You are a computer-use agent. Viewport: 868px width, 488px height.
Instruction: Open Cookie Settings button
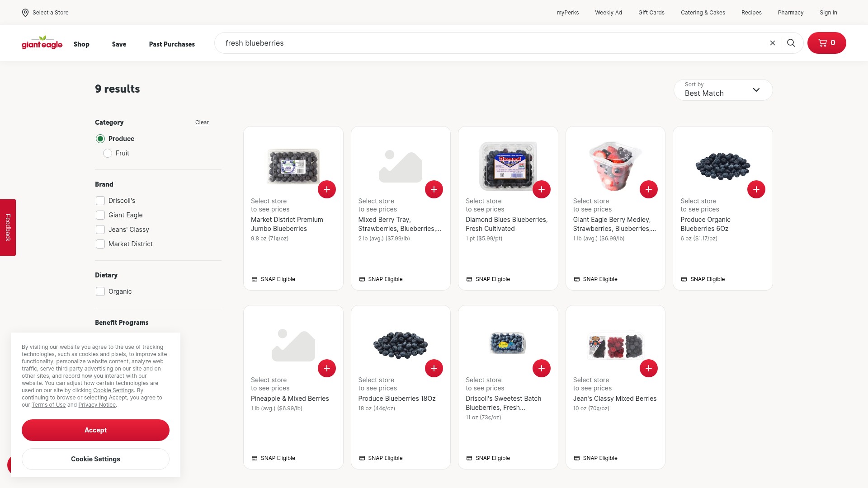[95, 459]
